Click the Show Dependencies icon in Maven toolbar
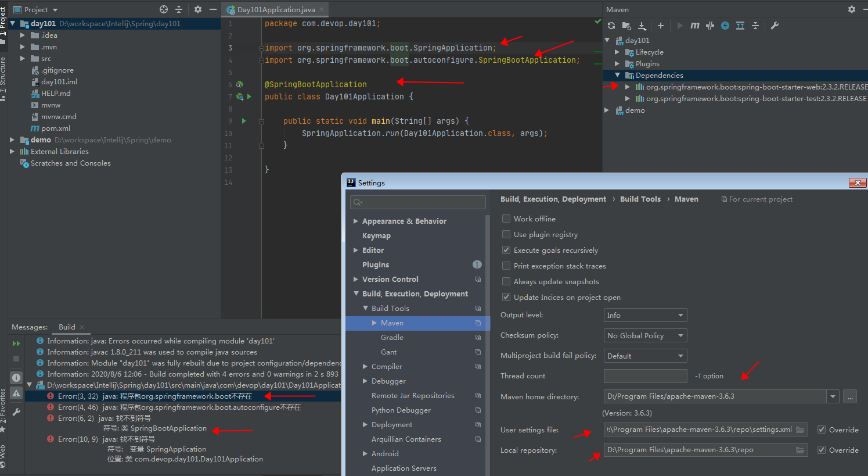Viewport: 868px width, 476px height. (x=740, y=26)
